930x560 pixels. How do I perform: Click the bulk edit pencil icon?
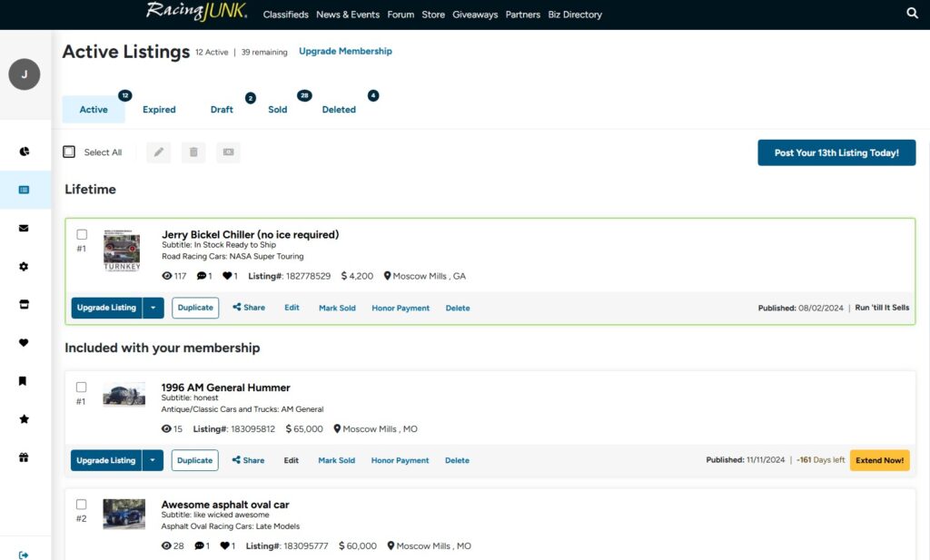coord(158,152)
